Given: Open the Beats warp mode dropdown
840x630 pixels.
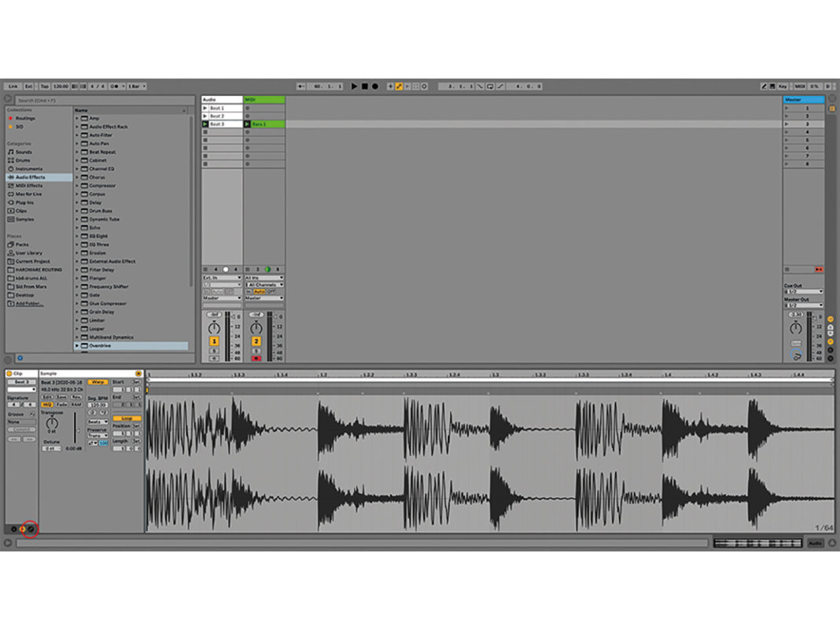Looking at the screenshot, I should click(98, 422).
